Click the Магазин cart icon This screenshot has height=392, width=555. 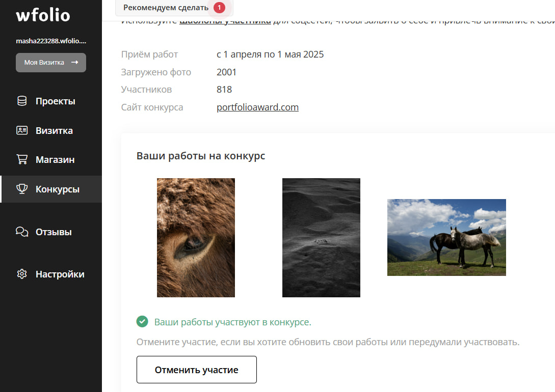22,159
